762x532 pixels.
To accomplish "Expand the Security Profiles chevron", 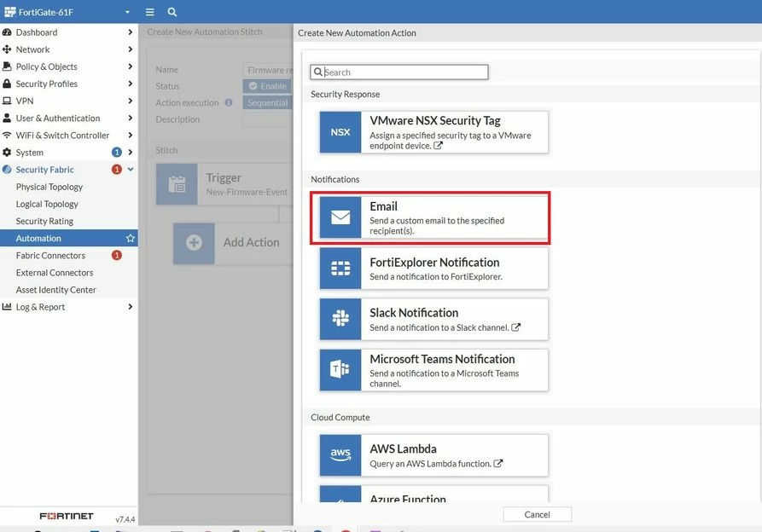I will [x=131, y=84].
